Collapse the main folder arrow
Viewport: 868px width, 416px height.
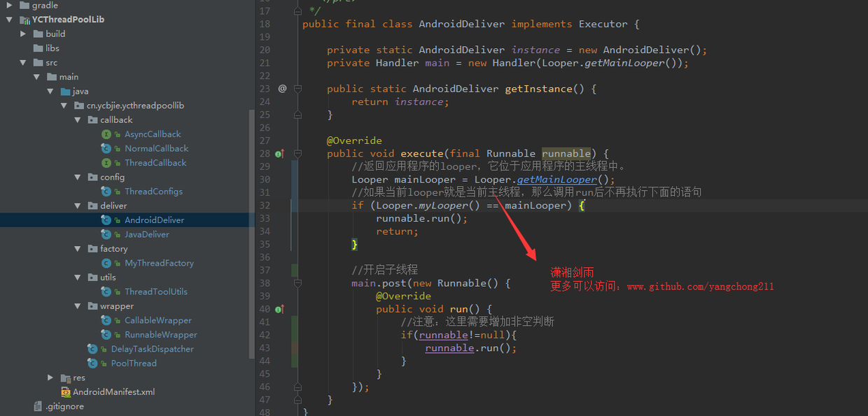36,77
